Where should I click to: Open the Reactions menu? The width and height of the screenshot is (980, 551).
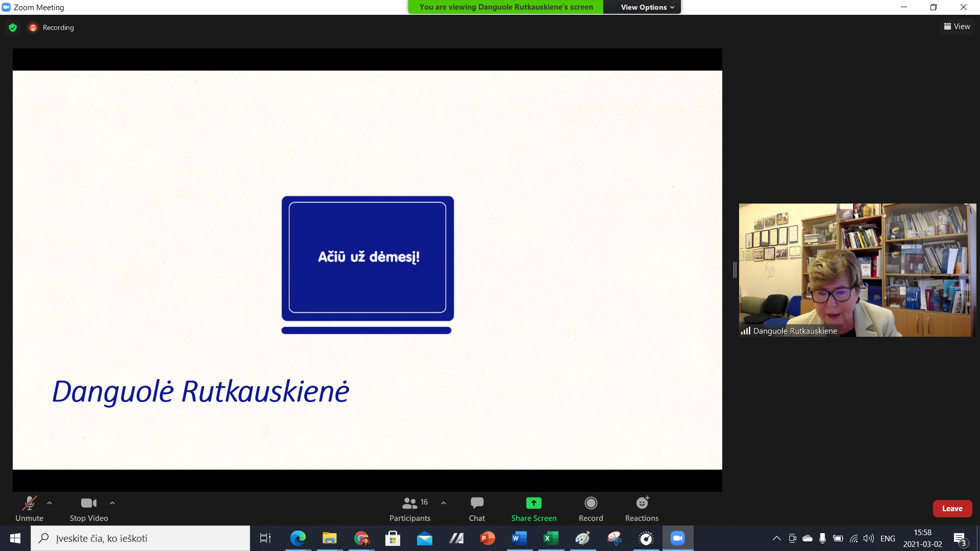pos(642,509)
